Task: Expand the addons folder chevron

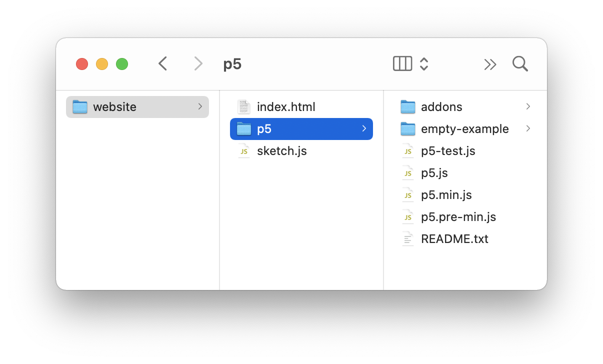Action: [528, 106]
